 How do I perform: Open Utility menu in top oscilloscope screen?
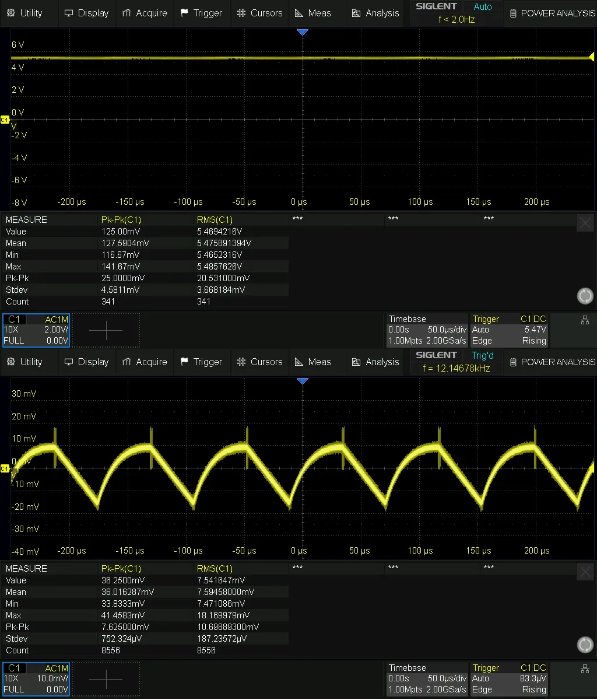[x=25, y=13]
